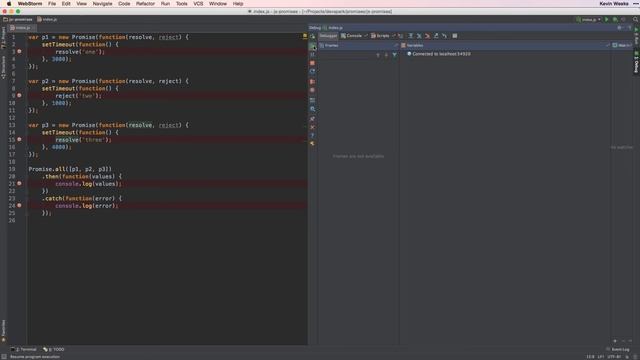Open the Help menu
This screenshot has height=360, width=640.
238,4
